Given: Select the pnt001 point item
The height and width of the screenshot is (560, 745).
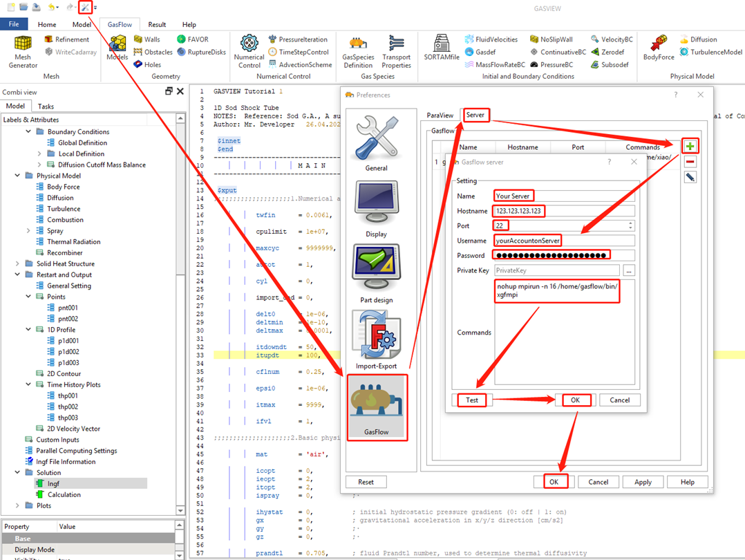Looking at the screenshot, I should 68,308.
